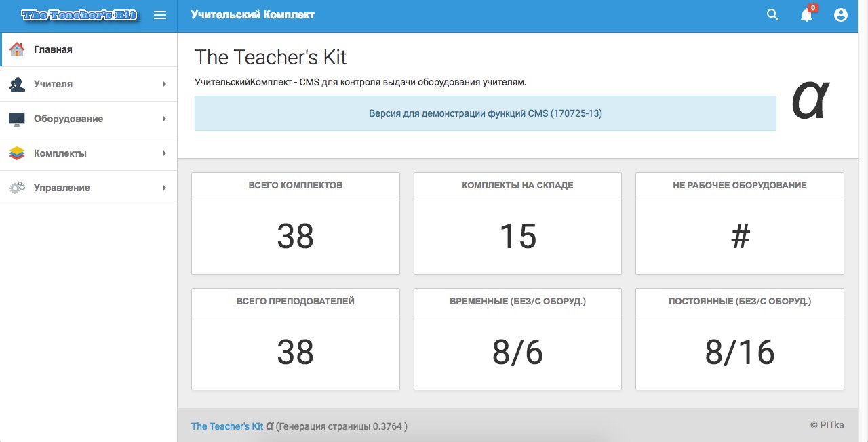
Task: Open the user account icon
Action: [x=841, y=15]
